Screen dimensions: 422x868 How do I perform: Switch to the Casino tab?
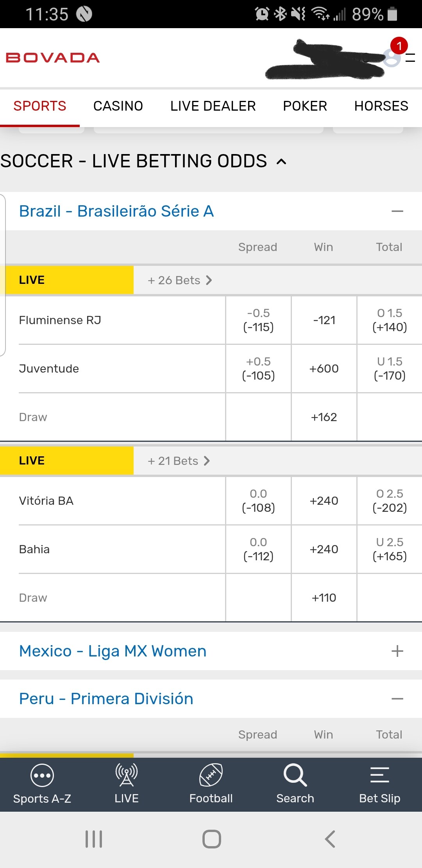point(118,106)
